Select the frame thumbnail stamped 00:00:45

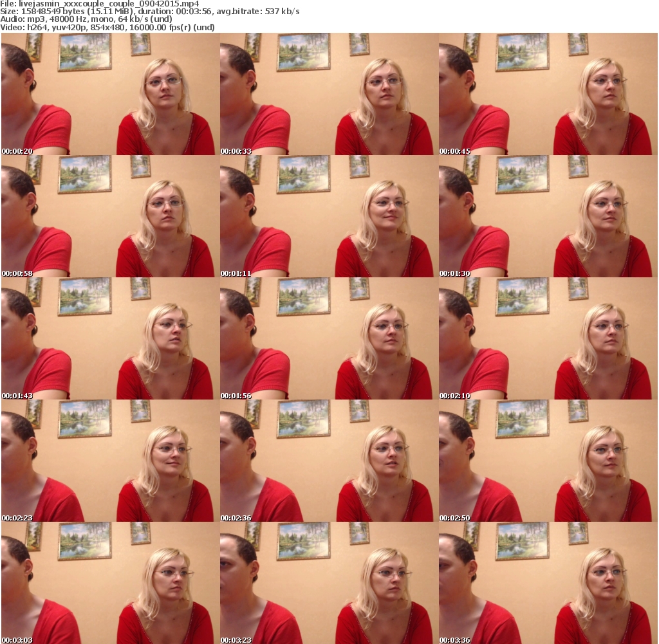tap(548, 94)
